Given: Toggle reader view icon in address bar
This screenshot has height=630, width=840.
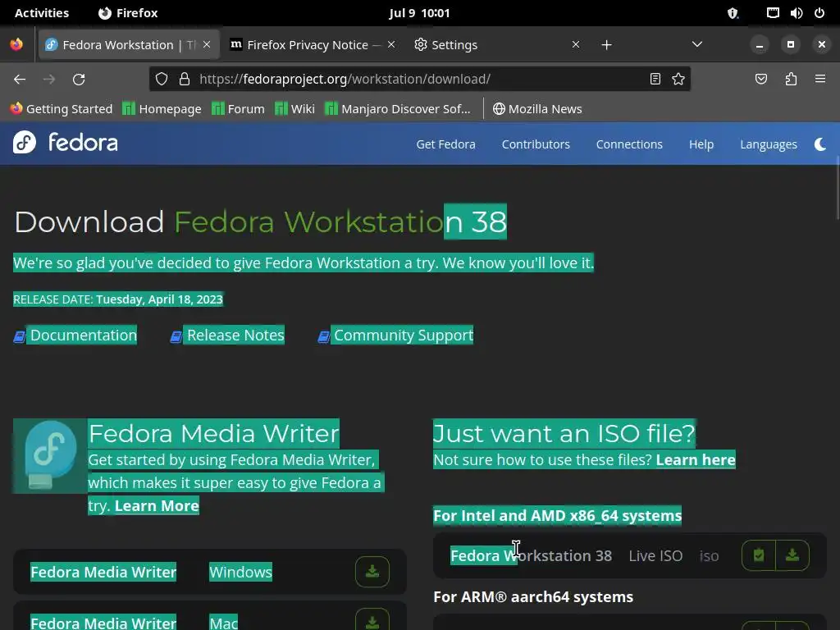Looking at the screenshot, I should [x=655, y=80].
